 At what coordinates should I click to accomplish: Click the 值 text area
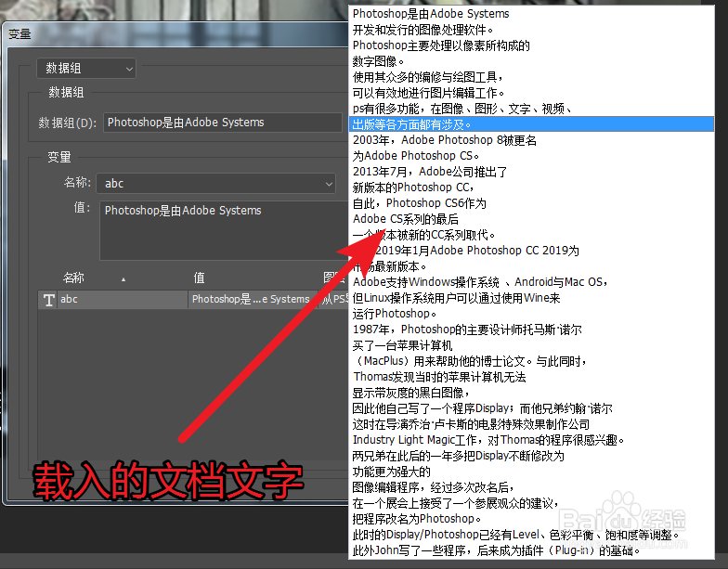[225, 230]
